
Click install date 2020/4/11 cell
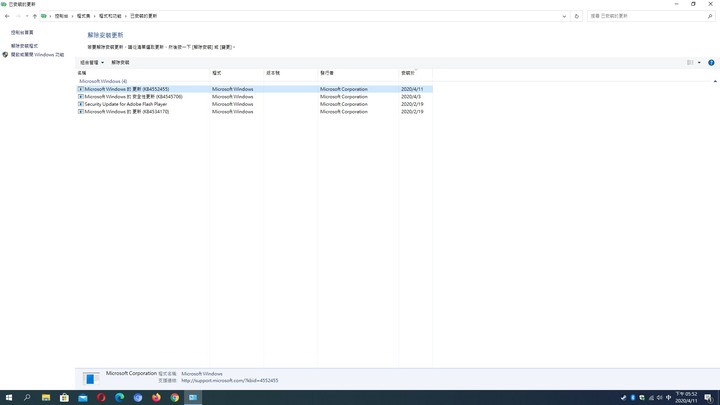pyautogui.click(x=412, y=89)
